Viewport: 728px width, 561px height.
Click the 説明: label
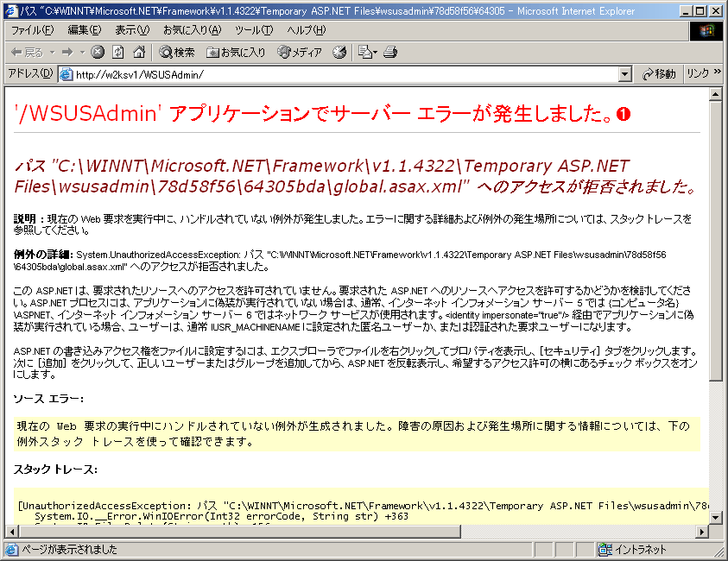[x=28, y=218]
